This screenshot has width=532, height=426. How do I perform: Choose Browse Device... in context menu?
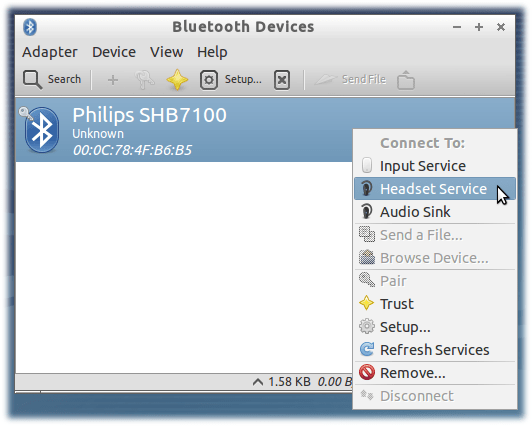[x=435, y=258]
